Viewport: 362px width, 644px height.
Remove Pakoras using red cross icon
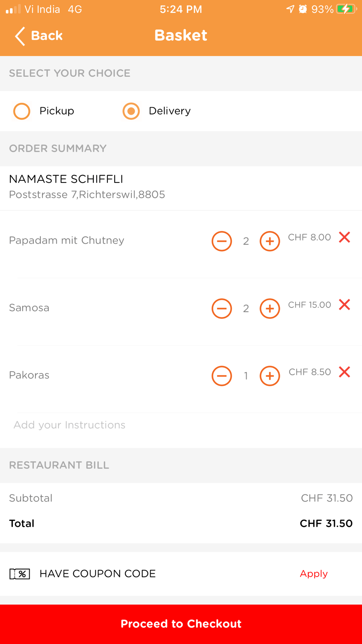[x=344, y=372]
